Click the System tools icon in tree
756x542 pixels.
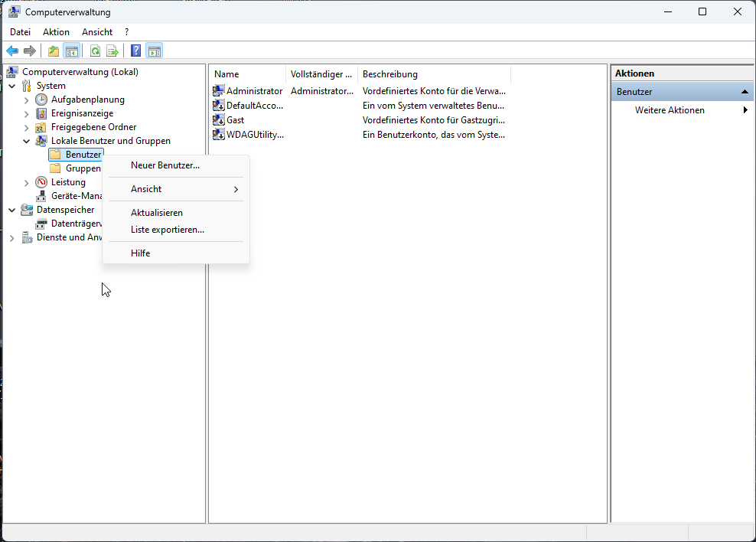[27, 86]
